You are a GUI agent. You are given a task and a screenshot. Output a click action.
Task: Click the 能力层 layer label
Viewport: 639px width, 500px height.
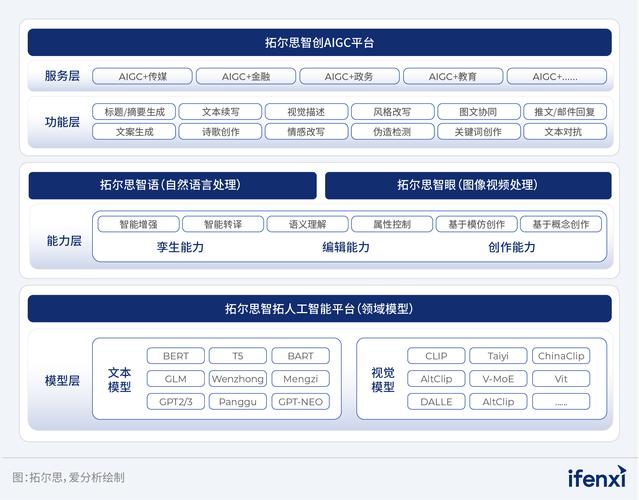64,240
